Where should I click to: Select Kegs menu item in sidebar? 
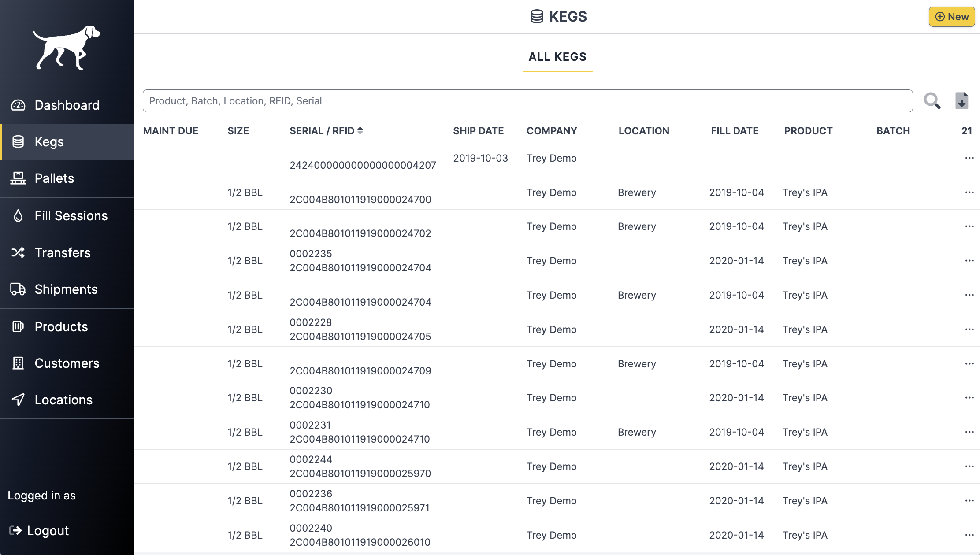(x=49, y=142)
